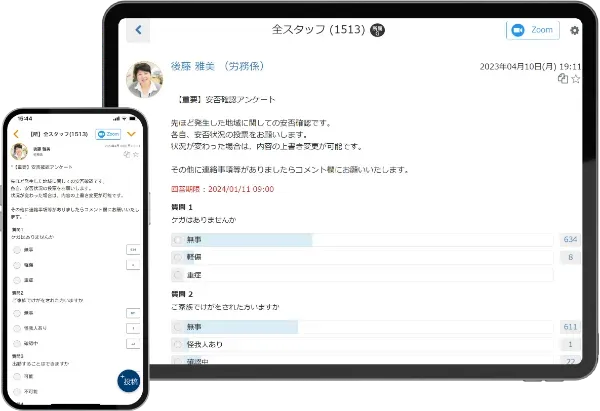Screen dimensions: 600x411
Task: Start a Zoom meeting on the tablet
Action: coord(533,30)
